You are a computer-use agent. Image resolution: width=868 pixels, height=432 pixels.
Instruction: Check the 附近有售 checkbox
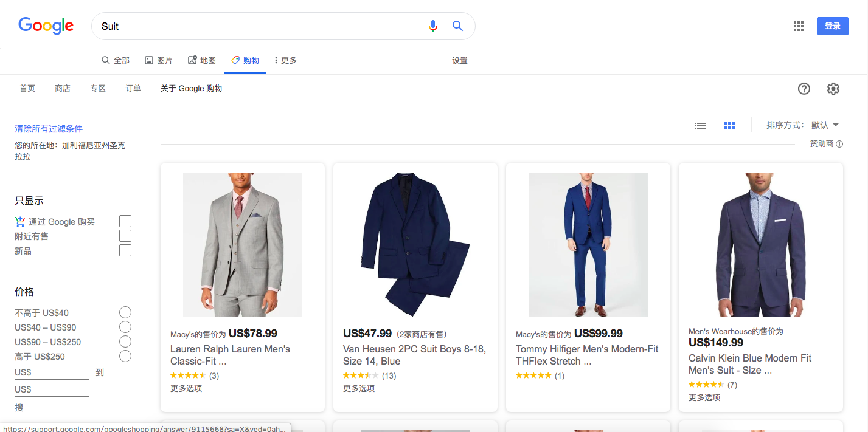pyautogui.click(x=125, y=236)
